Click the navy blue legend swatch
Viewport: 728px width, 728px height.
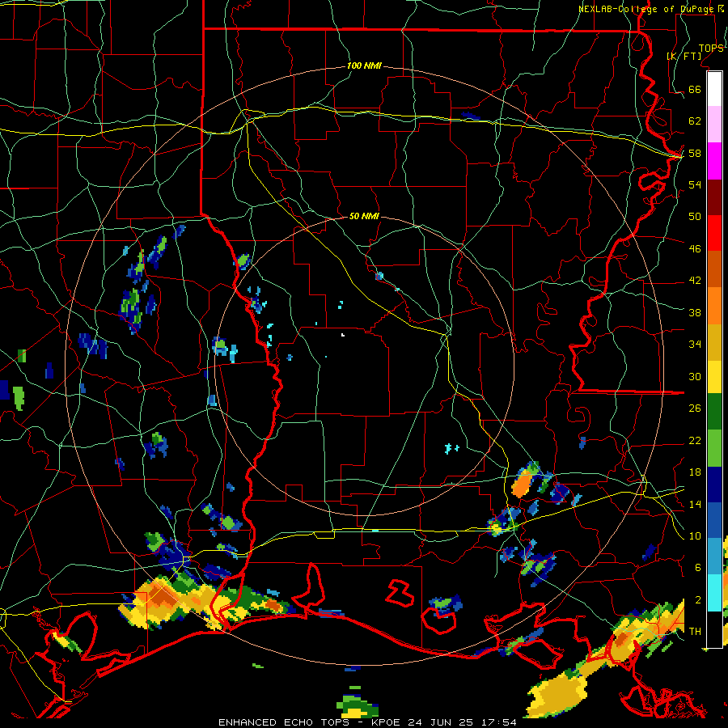(714, 485)
